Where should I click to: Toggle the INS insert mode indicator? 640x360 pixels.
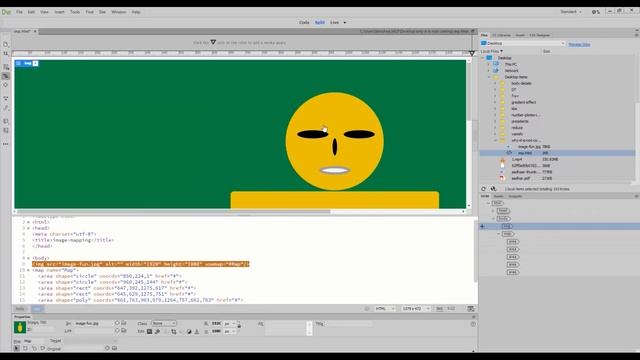pos(440,309)
